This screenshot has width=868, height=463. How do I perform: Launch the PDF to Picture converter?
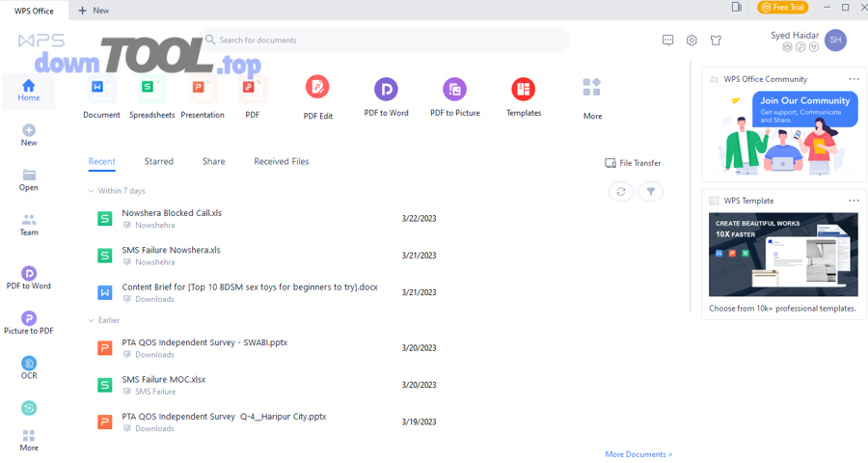pos(454,90)
